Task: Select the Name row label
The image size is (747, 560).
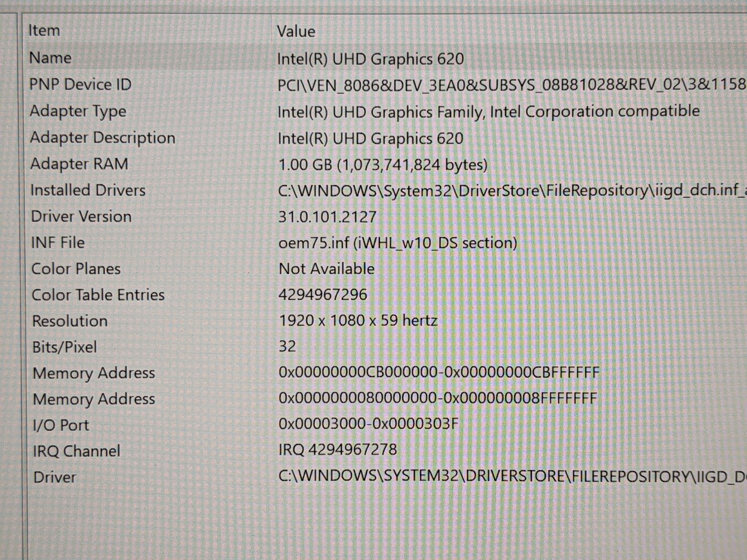Action: (50, 58)
